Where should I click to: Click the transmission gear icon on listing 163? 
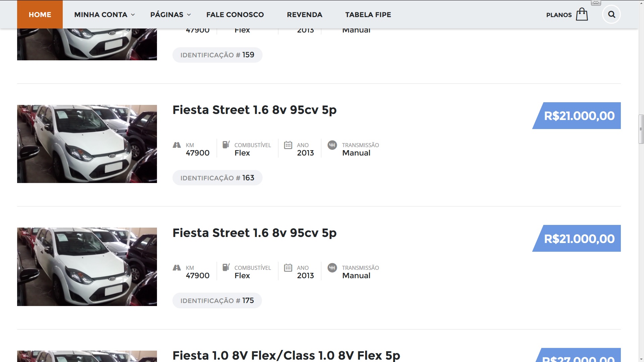[332, 145]
